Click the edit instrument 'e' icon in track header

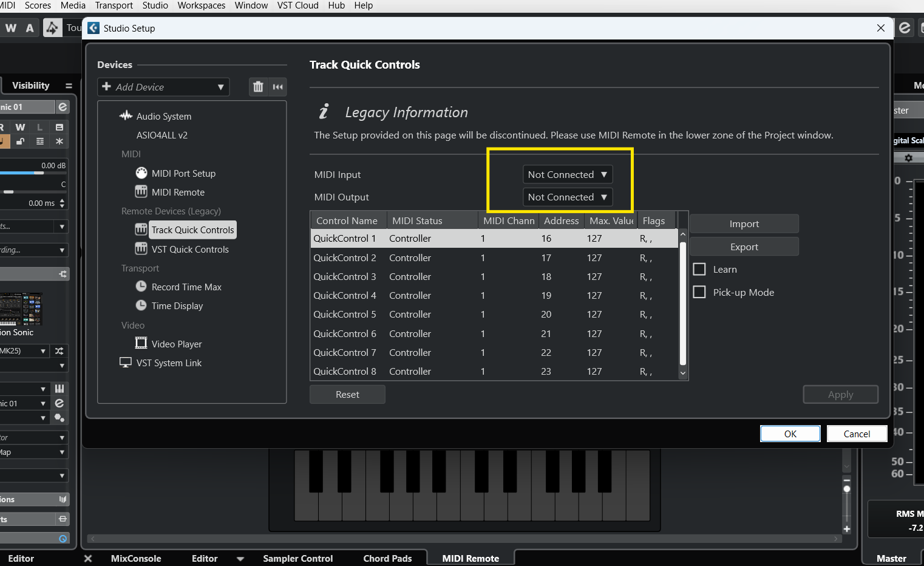(x=63, y=107)
